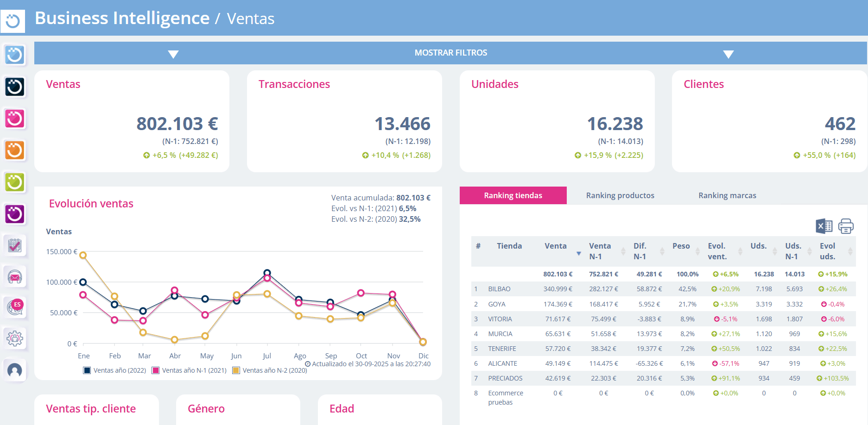The height and width of the screenshot is (425, 868).
Task: Open the orange module icon in sidebar
Action: coord(15,150)
